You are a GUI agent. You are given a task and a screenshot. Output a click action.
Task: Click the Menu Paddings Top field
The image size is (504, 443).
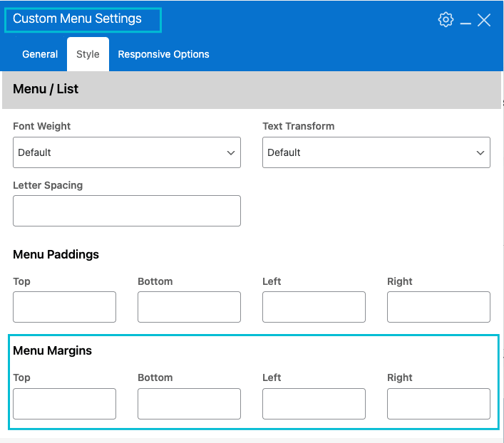(64, 307)
